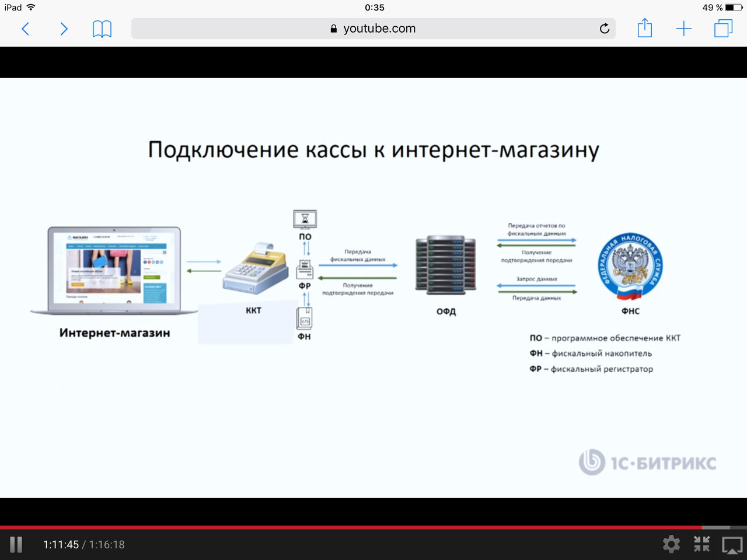Image resolution: width=747 pixels, height=560 pixels.
Task: Click legend line 'ФН – фискальный накопитель'
Action: click(x=591, y=353)
